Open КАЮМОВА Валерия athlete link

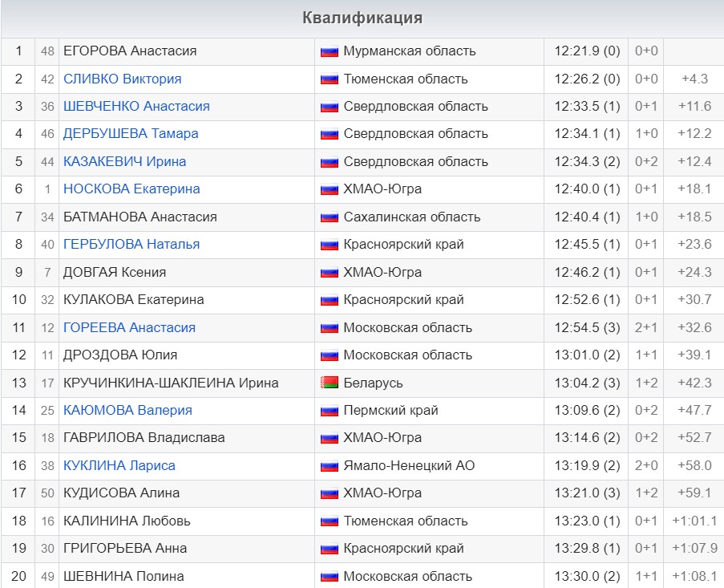(x=127, y=410)
